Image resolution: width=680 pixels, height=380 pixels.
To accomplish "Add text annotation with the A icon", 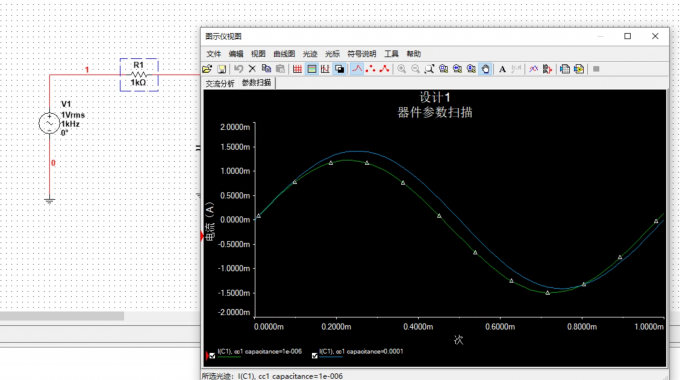I will click(502, 69).
